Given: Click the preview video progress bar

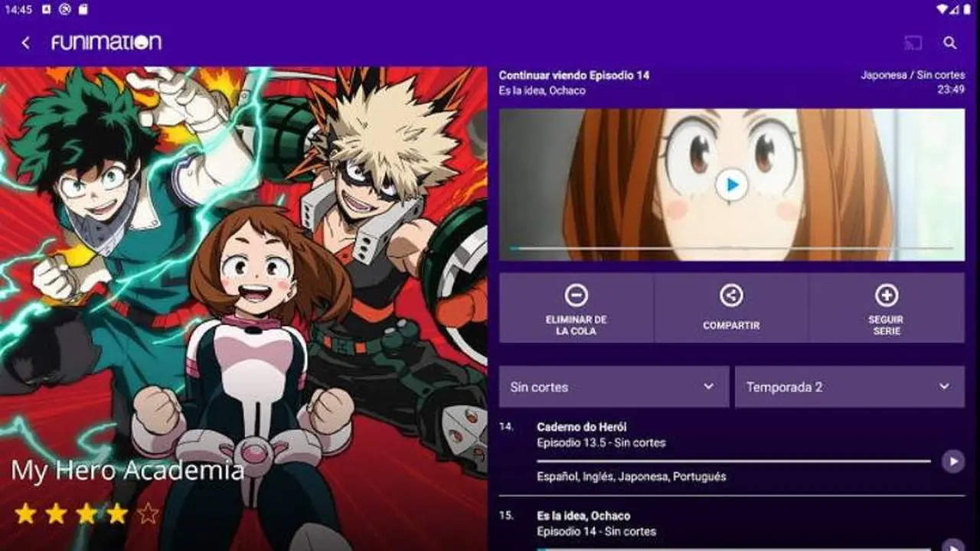Looking at the screenshot, I should [731, 248].
